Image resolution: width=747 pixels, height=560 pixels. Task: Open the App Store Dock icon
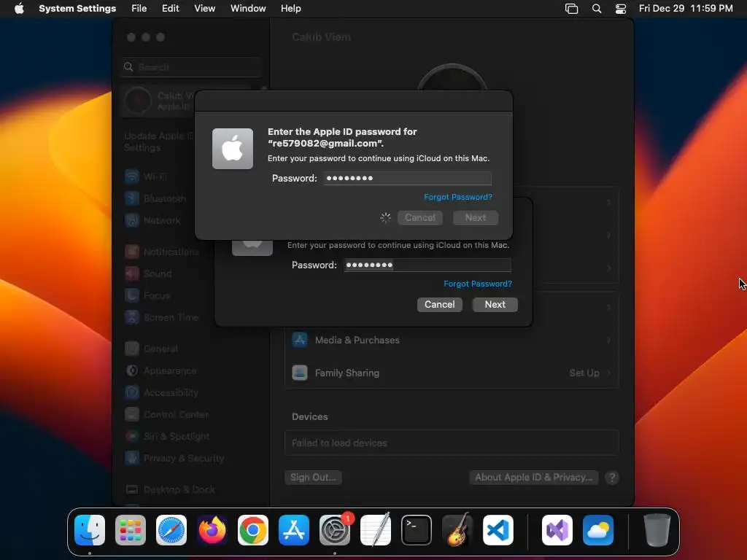pyautogui.click(x=294, y=530)
